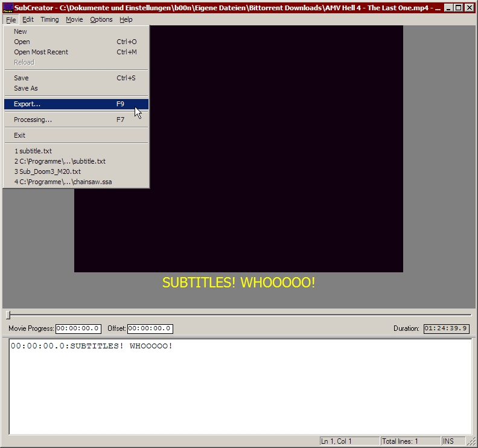Open the Movie menu
This screenshot has width=478, height=448.
(74, 19)
